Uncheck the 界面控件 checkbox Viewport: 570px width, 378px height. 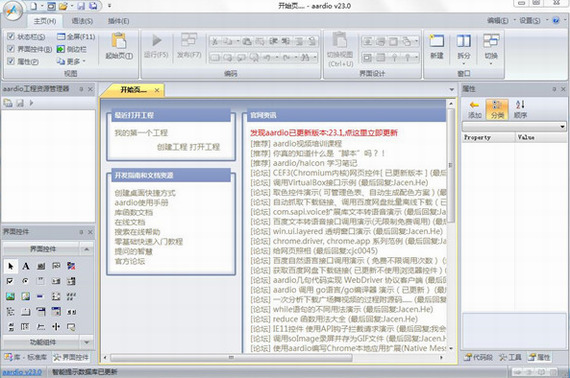pos(11,49)
